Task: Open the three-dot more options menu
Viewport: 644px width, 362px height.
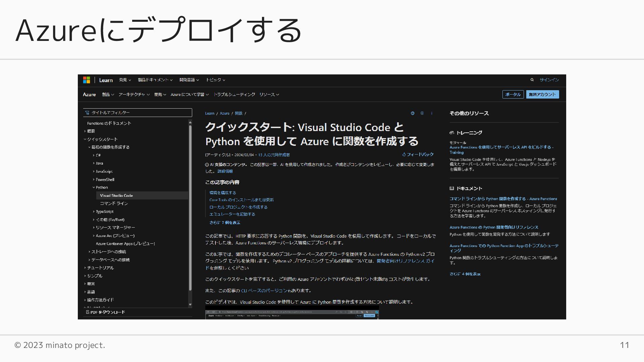Action: pos(432,113)
